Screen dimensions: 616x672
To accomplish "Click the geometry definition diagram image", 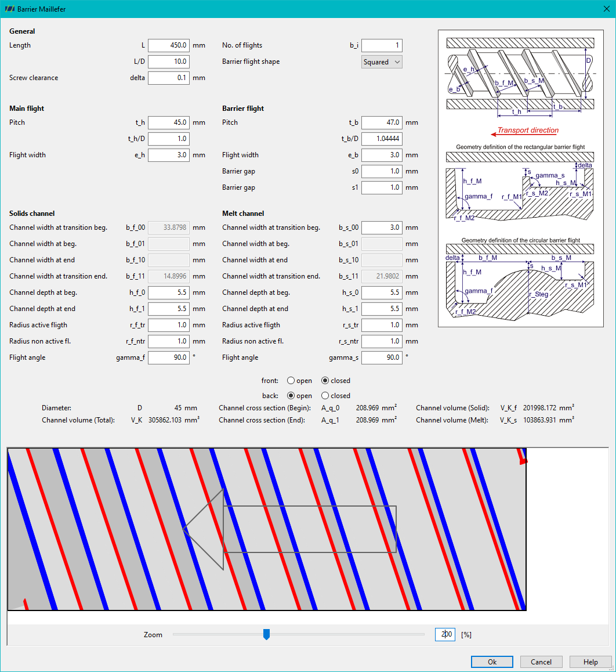I will coord(520,178).
